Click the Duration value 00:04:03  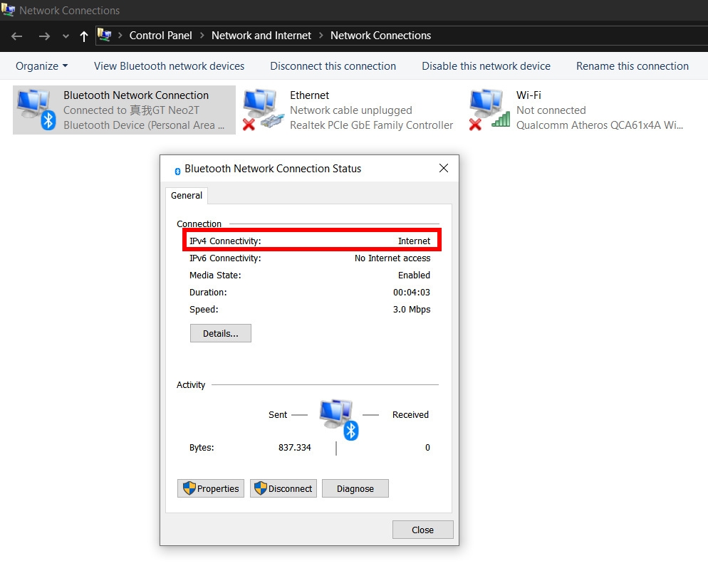click(x=412, y=293)
